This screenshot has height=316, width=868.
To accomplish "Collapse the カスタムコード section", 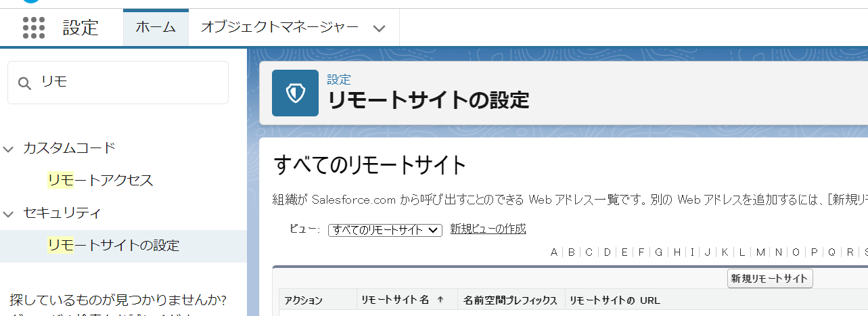I will (9, 148).
